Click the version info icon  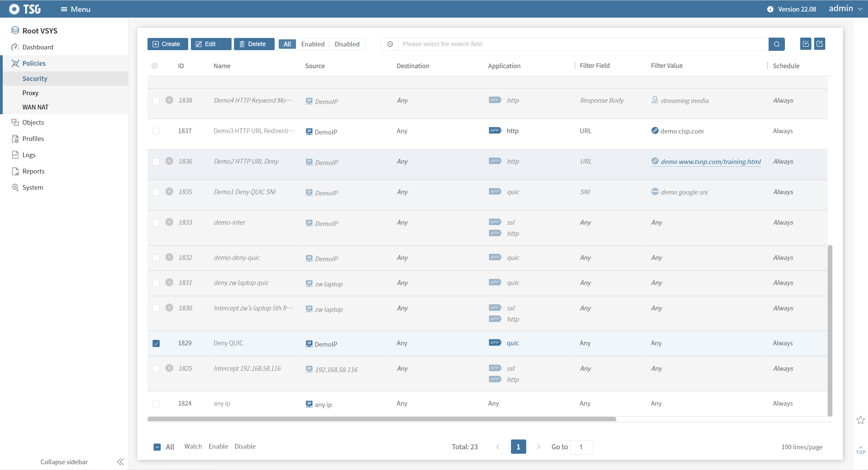coord(770,9)
